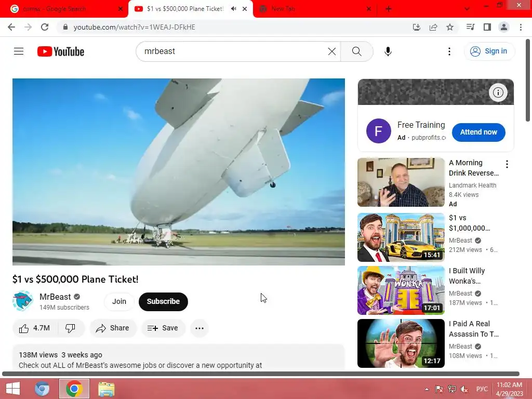Click the video player area
This screenshot has height=399, width=532.
tap(179, 171)
